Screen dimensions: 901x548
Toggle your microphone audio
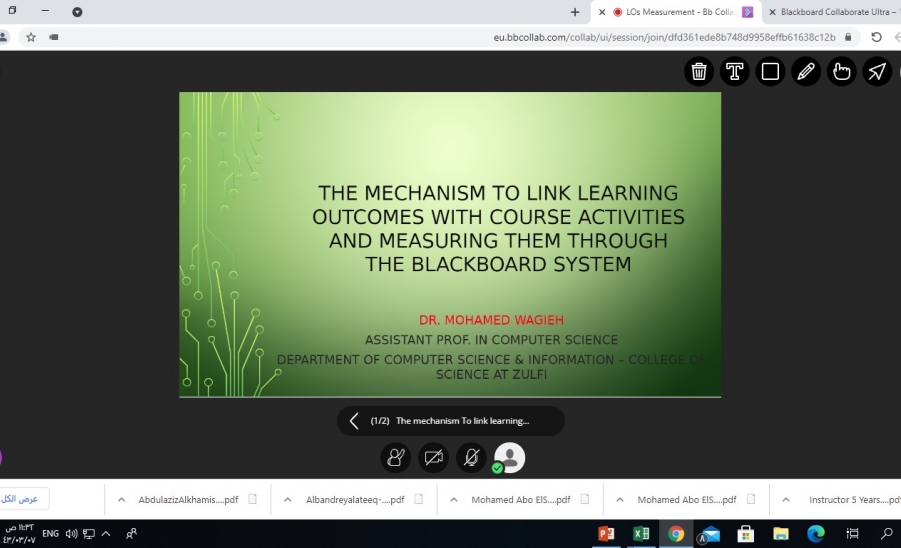tap(471, 458)
